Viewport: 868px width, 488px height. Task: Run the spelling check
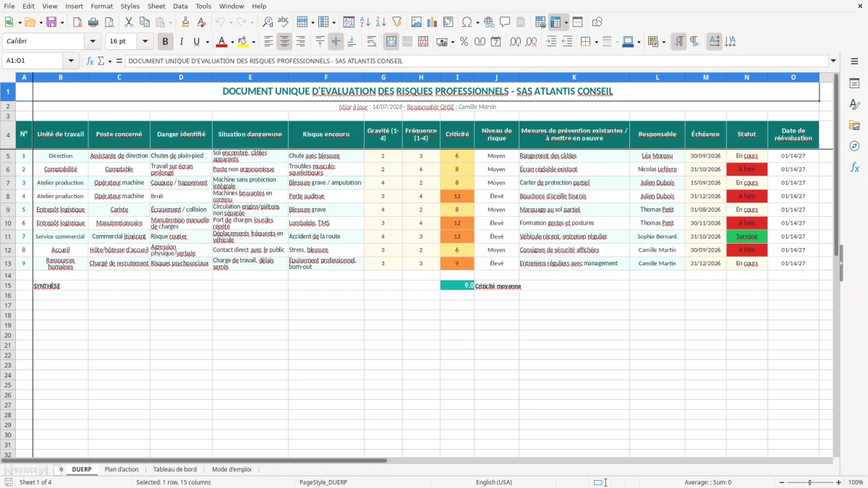[284, 22]
